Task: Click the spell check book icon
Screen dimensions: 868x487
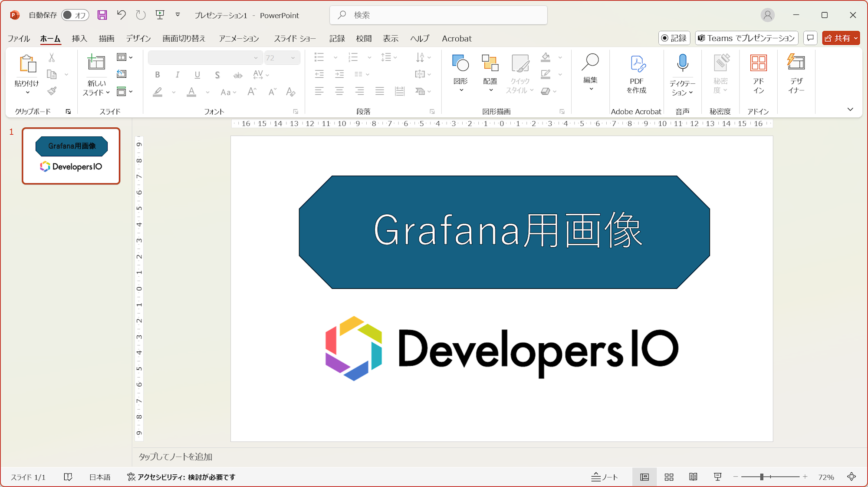Action: point(68,477)
